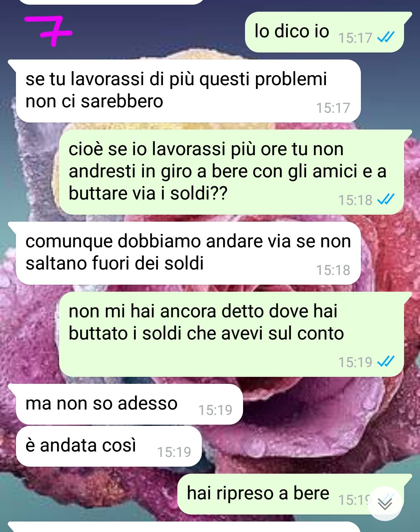Tap 15:18 timestamp on 'saltano fuori dei soldi' bubble
This screenshot has height=532, width=420.
click(333, 270)
